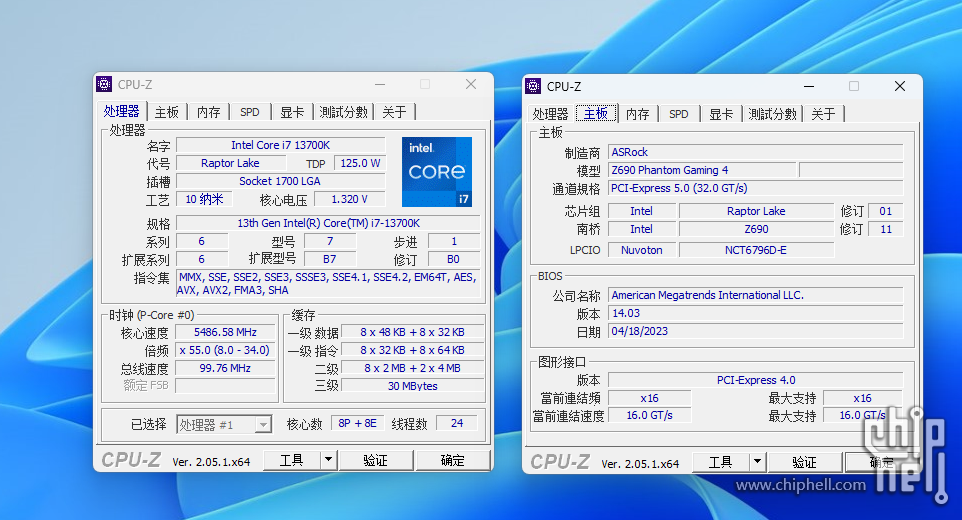Click the Nuvoton LPCIO vendor value

(642, 250)
